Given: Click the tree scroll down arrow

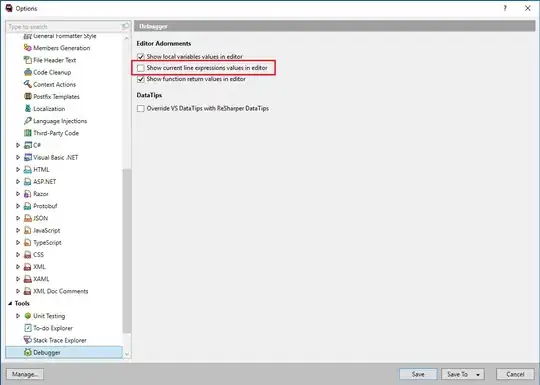Looking at the screenshot, I should [x=127, y=354].
